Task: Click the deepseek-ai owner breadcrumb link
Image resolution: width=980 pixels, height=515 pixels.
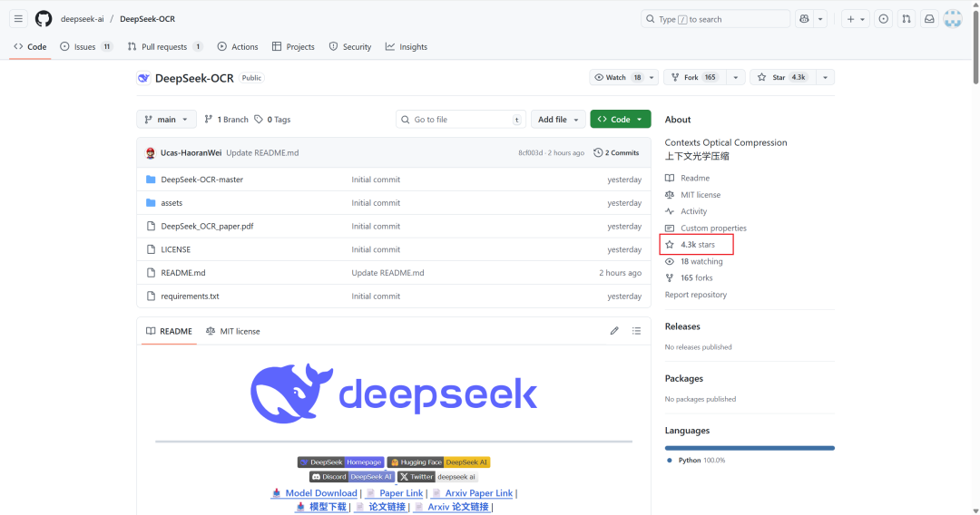Action: click(x=83, y=19)
